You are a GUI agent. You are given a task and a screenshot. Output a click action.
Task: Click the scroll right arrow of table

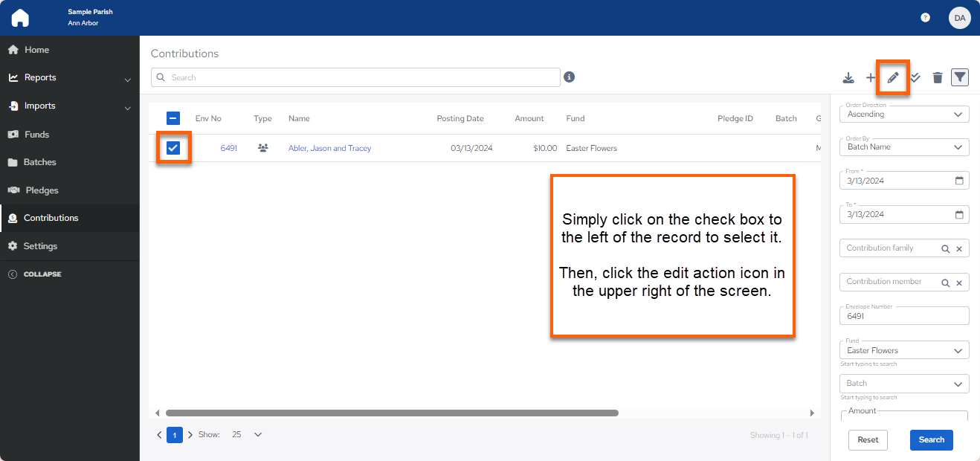[x=812, y=413]
